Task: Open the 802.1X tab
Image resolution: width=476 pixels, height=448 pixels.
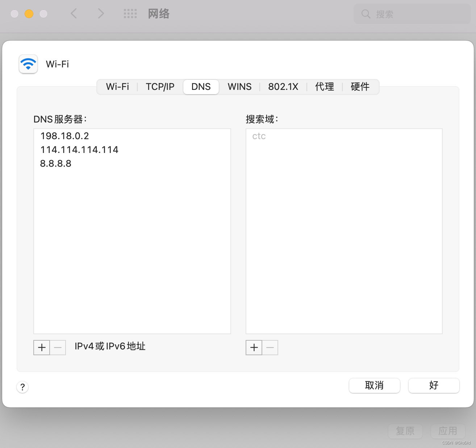Action: tap(283, 87)
